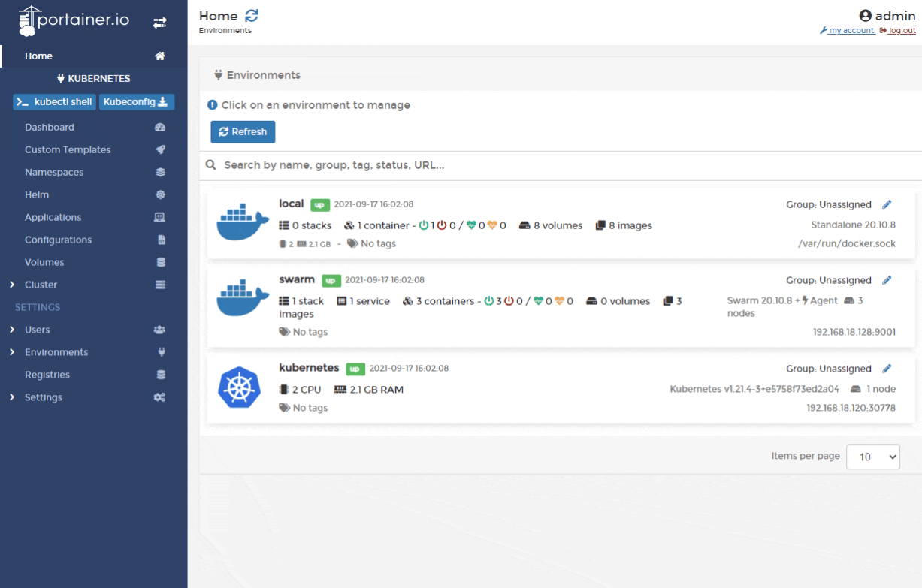
Task: Click the 8 volumes label for local
Action: (x=552, y=225)
